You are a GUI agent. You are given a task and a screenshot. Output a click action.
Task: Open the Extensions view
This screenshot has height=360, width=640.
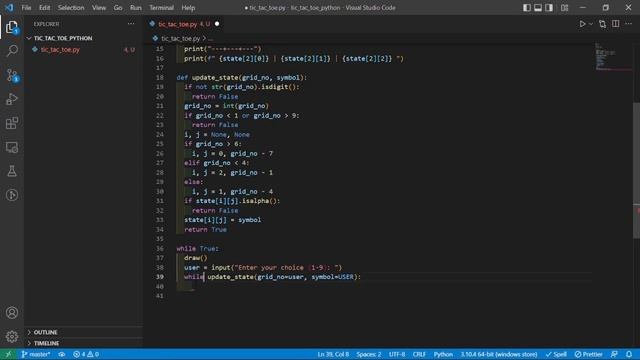(12, 123)
